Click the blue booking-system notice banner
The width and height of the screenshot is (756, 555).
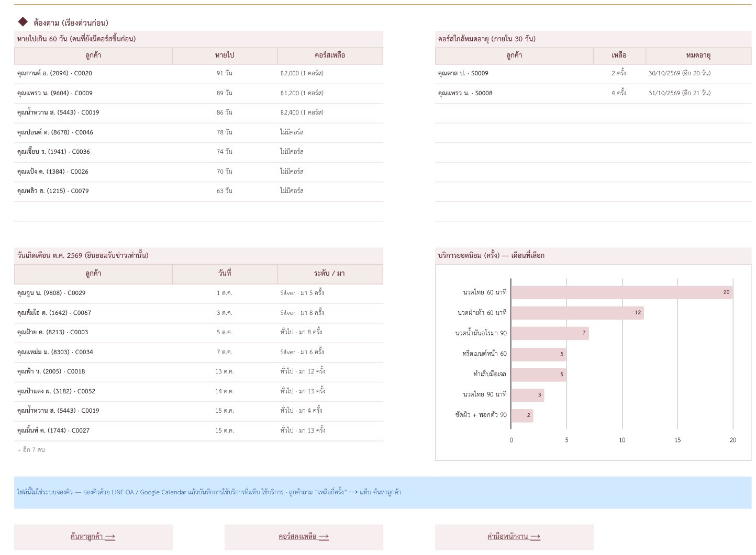pos(383,492)
